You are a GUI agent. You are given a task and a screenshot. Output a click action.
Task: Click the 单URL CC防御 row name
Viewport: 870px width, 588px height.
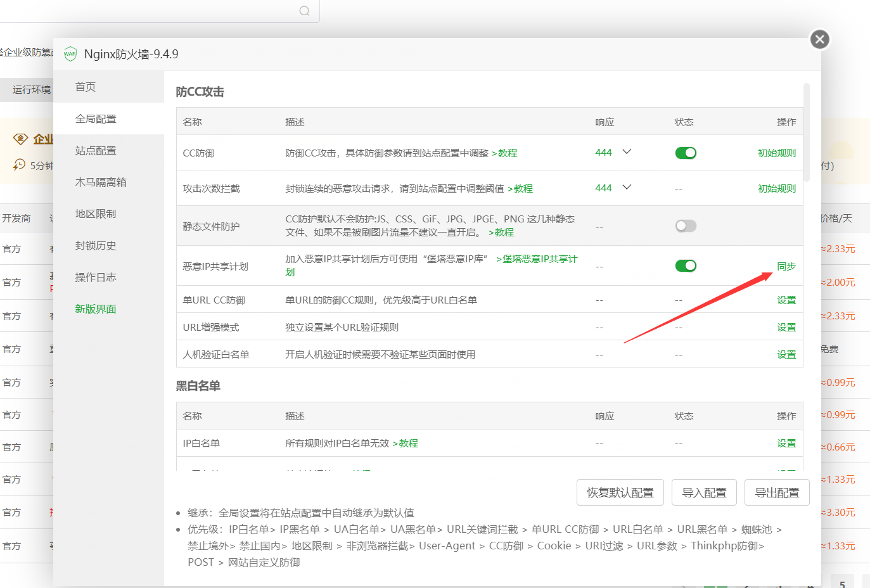click(214, 300)
